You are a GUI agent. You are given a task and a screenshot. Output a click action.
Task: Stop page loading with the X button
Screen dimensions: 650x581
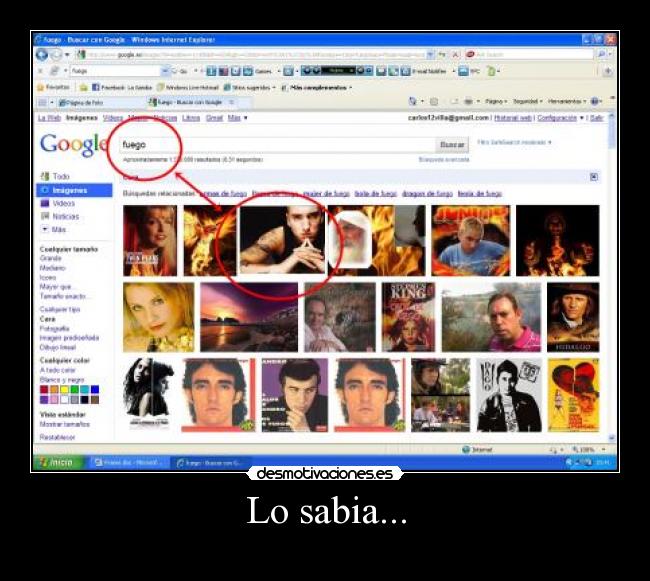pyautogui.click(x=455, y=54)
